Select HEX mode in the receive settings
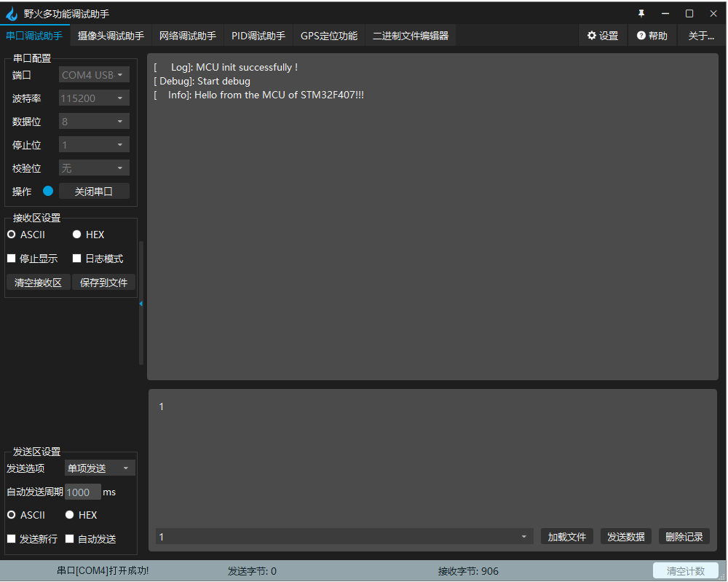This screenshot has width=728, height=582. click(77, 234)
